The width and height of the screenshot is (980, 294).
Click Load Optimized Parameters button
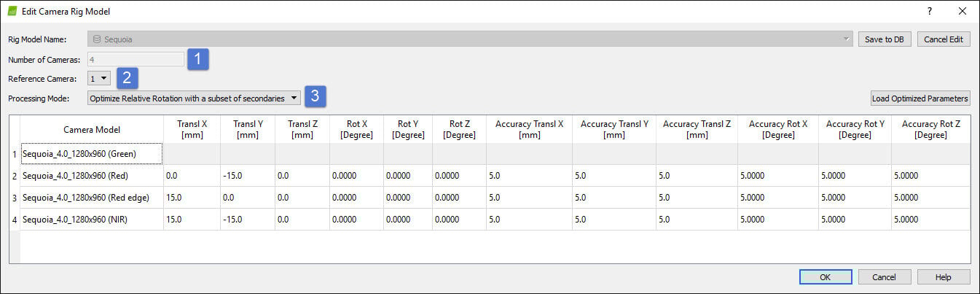[920, 98]
